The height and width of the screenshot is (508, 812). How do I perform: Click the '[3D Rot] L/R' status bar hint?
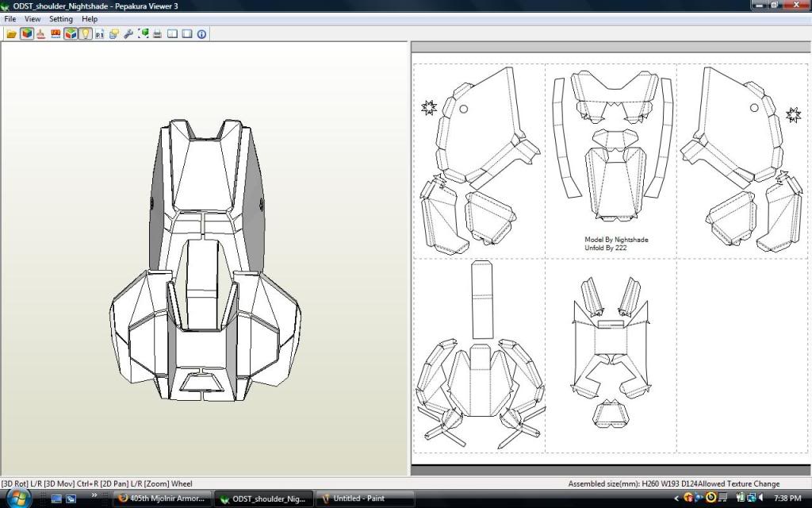(21, 483)
